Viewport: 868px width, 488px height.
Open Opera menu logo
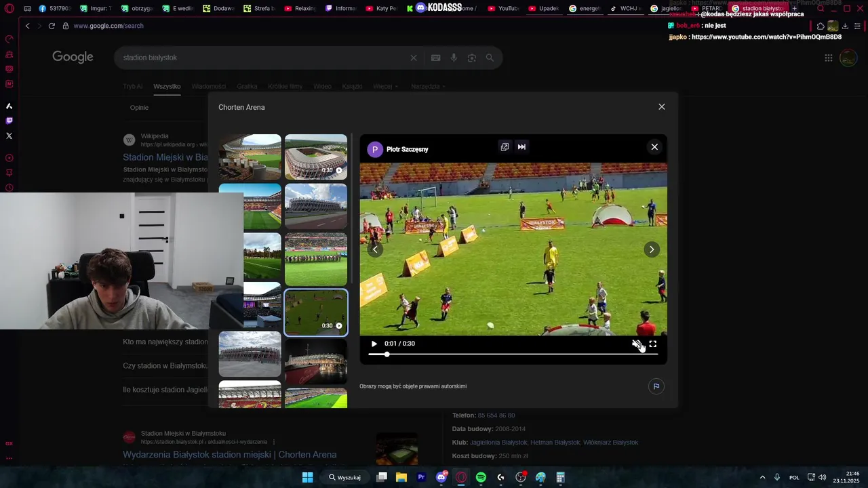9,9
